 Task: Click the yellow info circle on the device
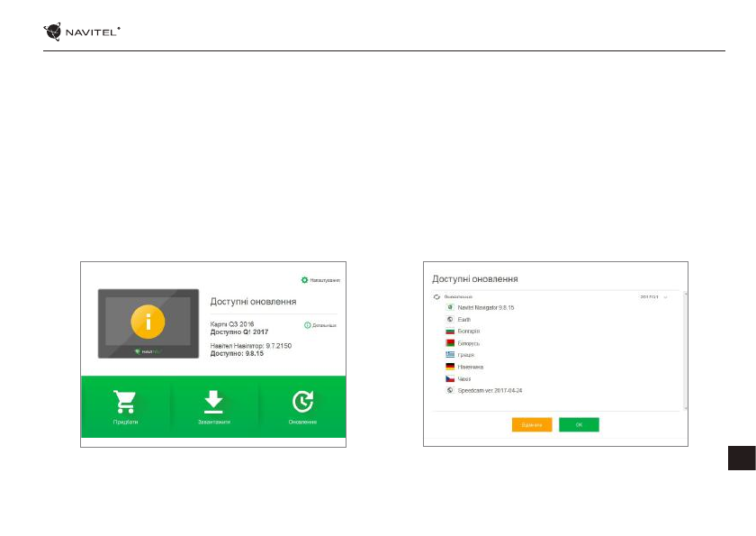(x=148, y=322)
